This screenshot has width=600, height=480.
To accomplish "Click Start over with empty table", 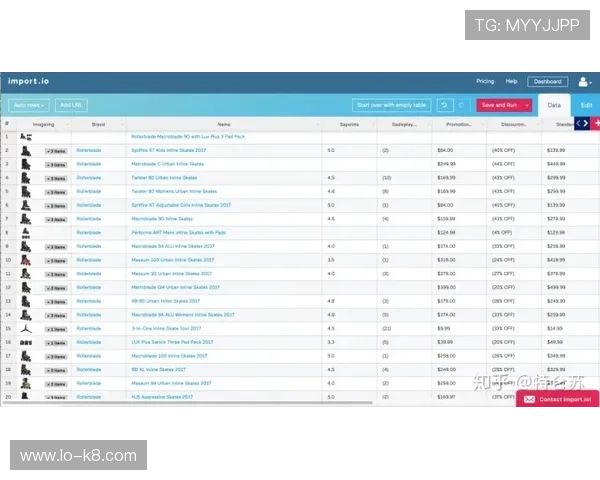I will point(391,105).
